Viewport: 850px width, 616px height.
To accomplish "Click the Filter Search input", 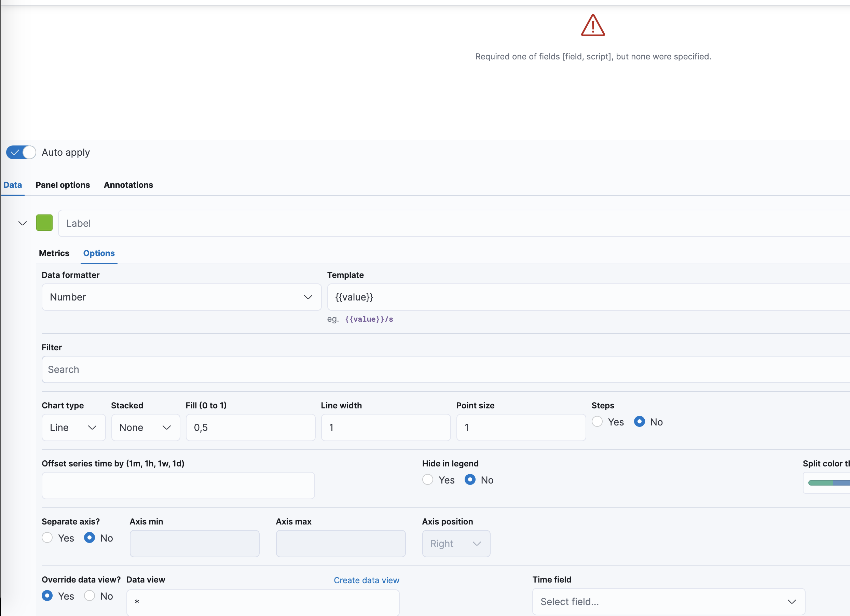I will [445, 369].
